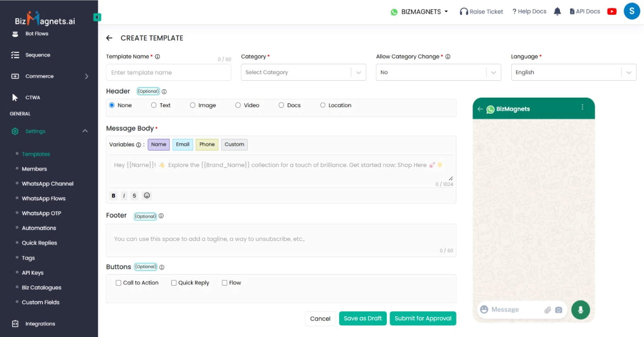The height and width of the screenshot is (337, 644).
Task: Click the Sequence list icon
Action: 15,55
